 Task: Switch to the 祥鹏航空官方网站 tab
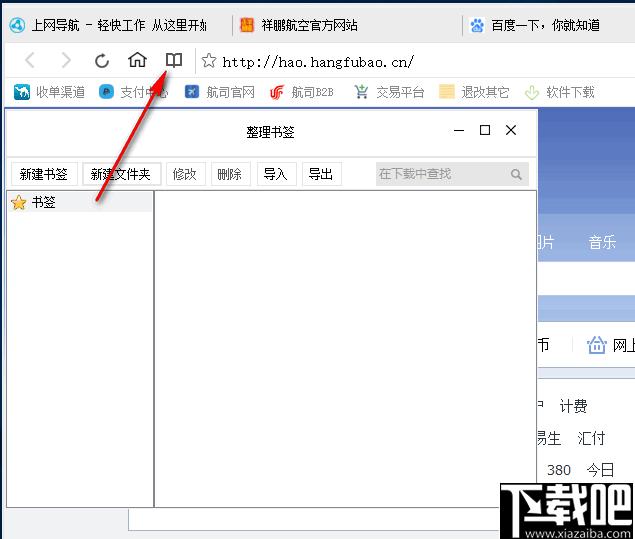pos(348,25)
